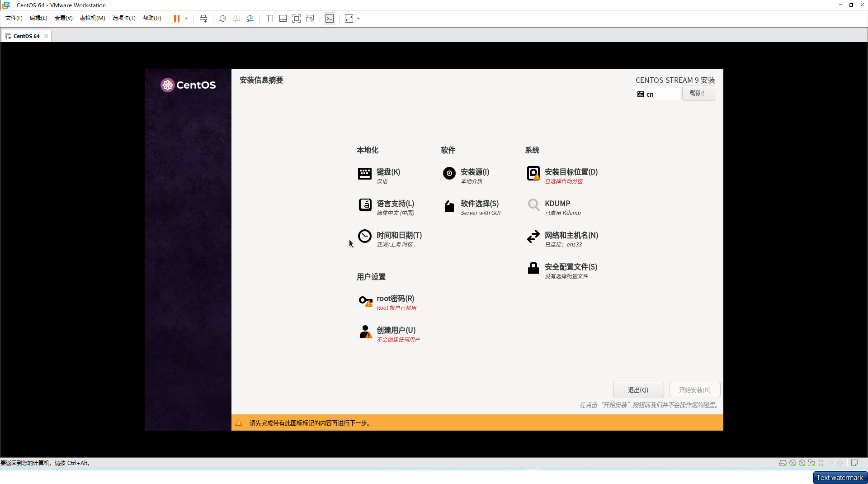This screenshot has width=868, height=484.
Task: Enter full screen mode
Action: 297,19
